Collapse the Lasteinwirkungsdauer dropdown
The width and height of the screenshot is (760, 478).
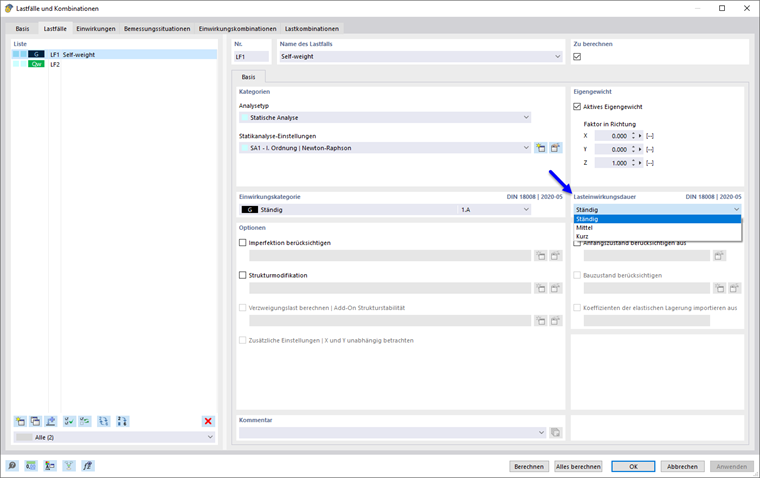point(736,209)
